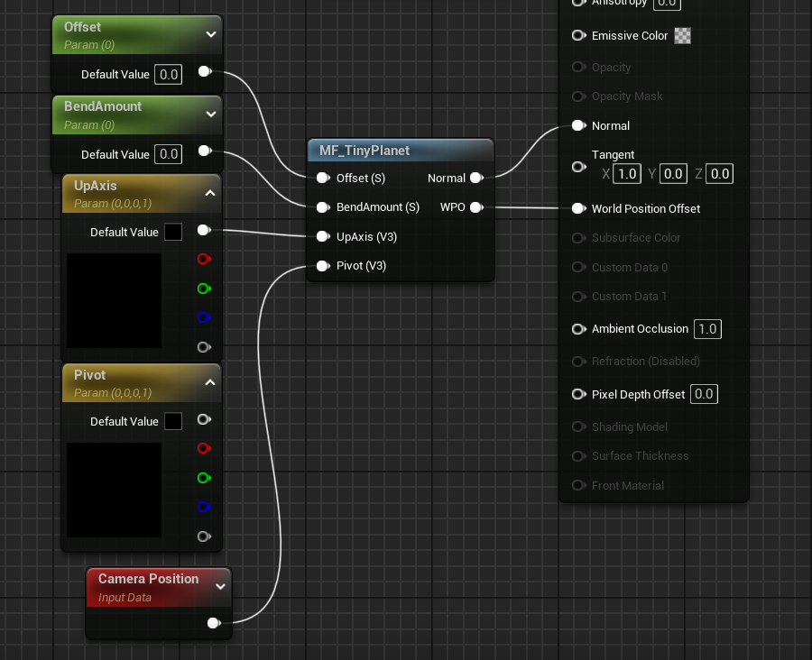
Task: Expand the Offset parameter node chevron
Action: click(211, 34)
